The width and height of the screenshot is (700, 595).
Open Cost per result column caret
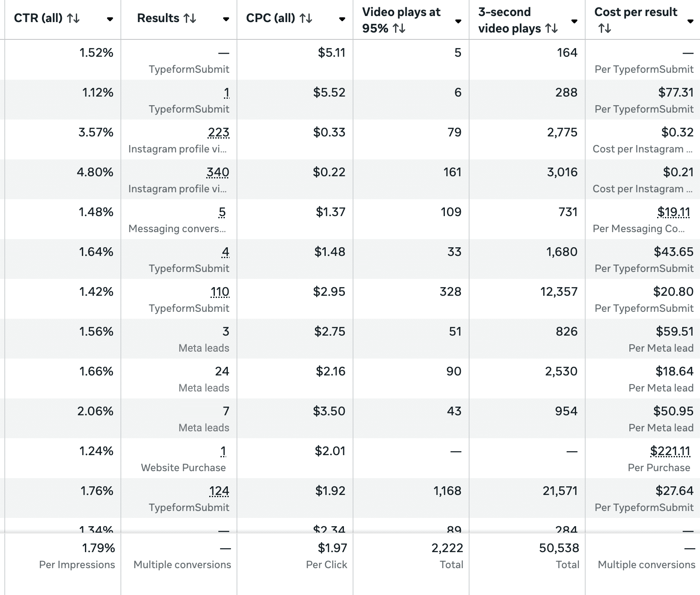click(x=690, y=21)
